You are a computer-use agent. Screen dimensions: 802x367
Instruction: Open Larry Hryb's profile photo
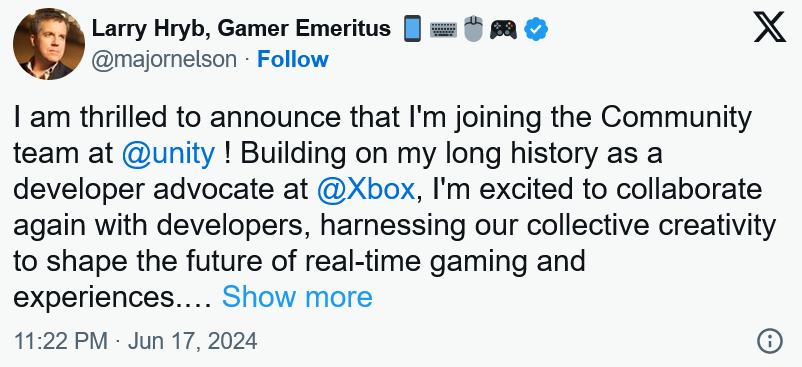[x=49, y=44]
